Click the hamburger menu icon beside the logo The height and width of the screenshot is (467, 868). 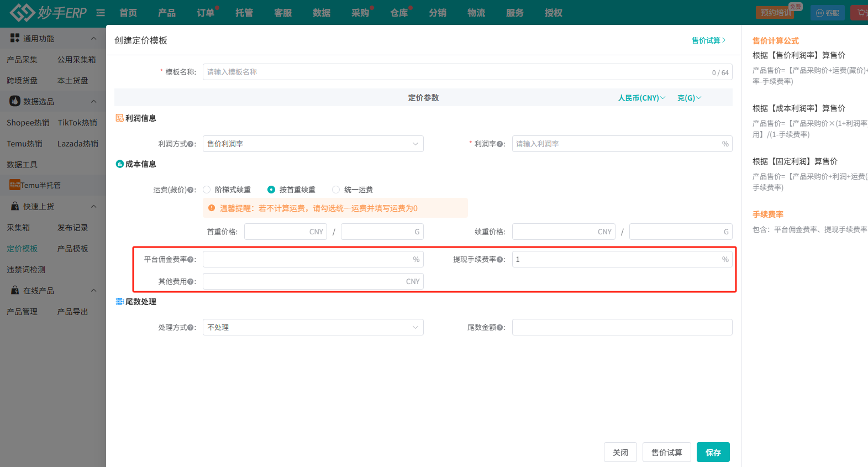tap(101, 13)
